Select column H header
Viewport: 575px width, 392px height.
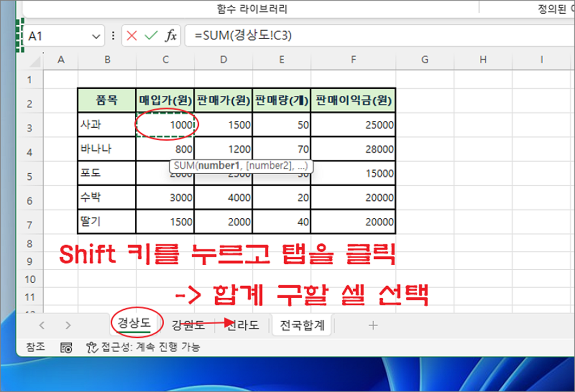[483, 60]
